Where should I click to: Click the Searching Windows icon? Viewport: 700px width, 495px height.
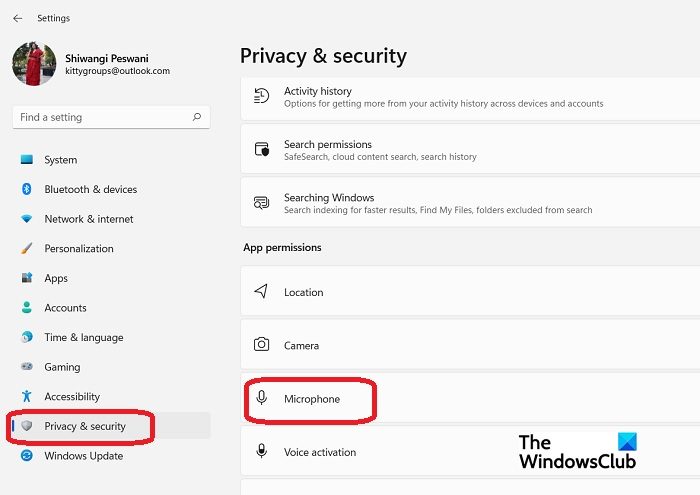(x=261, y=203)
